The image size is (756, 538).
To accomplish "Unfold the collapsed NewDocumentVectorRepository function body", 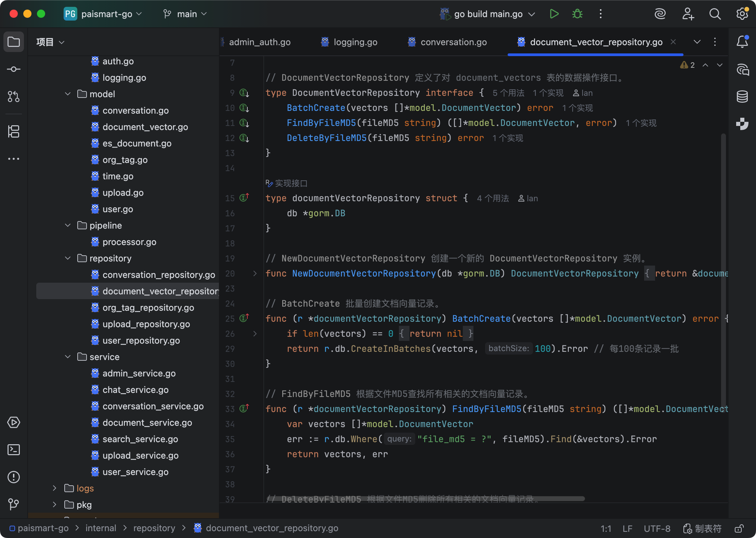I will tap(255, 273).
